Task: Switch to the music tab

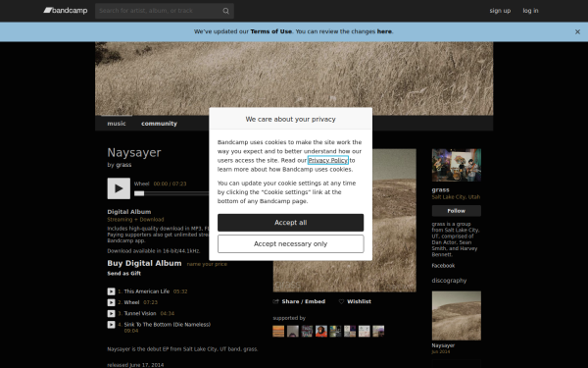Action: 117,124
